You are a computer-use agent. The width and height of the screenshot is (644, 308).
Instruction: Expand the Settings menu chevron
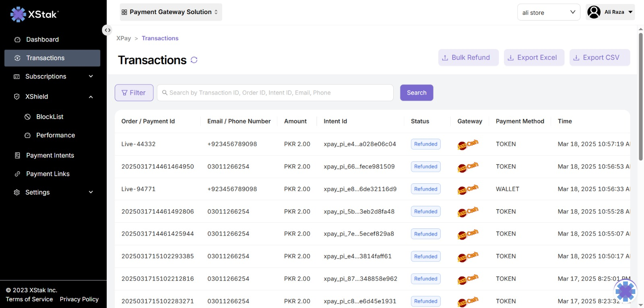pos(91,192)
